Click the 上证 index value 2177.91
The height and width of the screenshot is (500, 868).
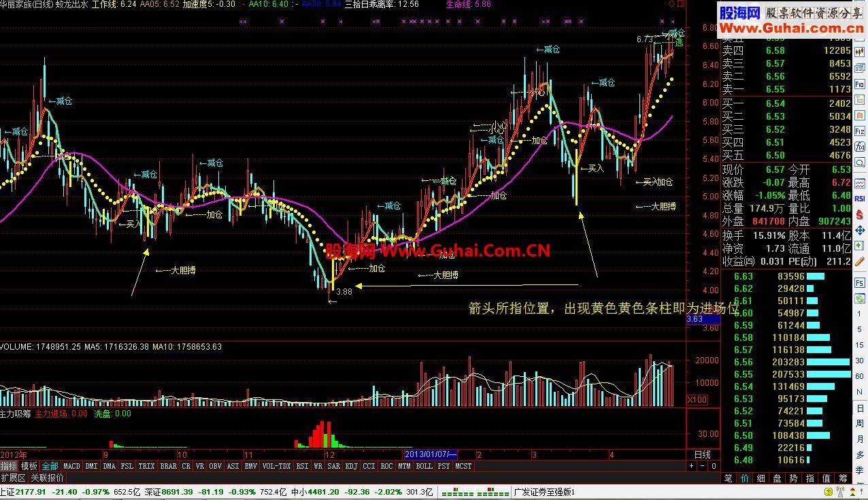(31, 492)
